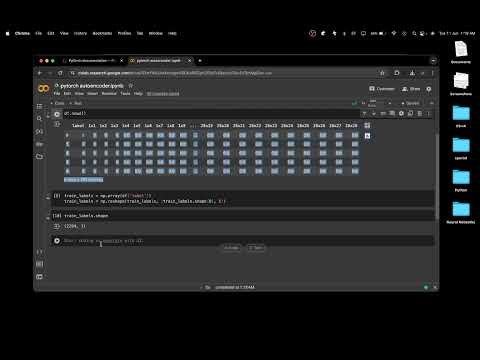Bookmark this page with star icon
The width and height of the screenshot is (480, 360).
click(382, 73)
